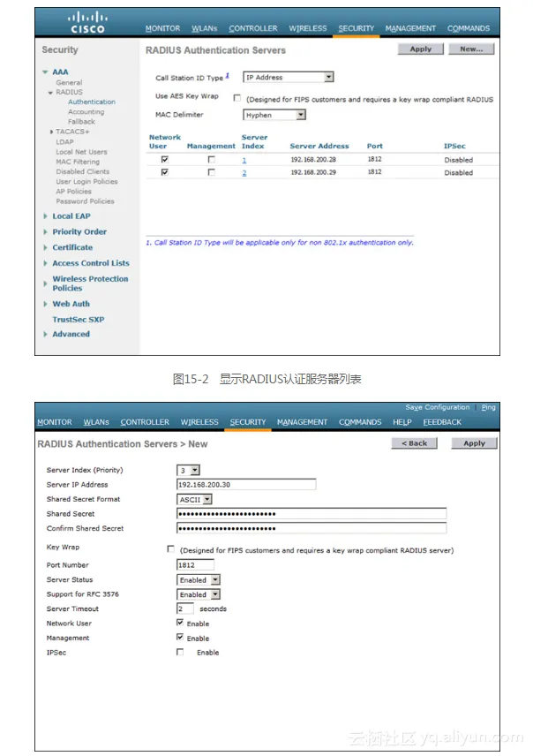Open SECURITY tab in lower window
Viewport: 533px width, 756px height.
[248, 422]
